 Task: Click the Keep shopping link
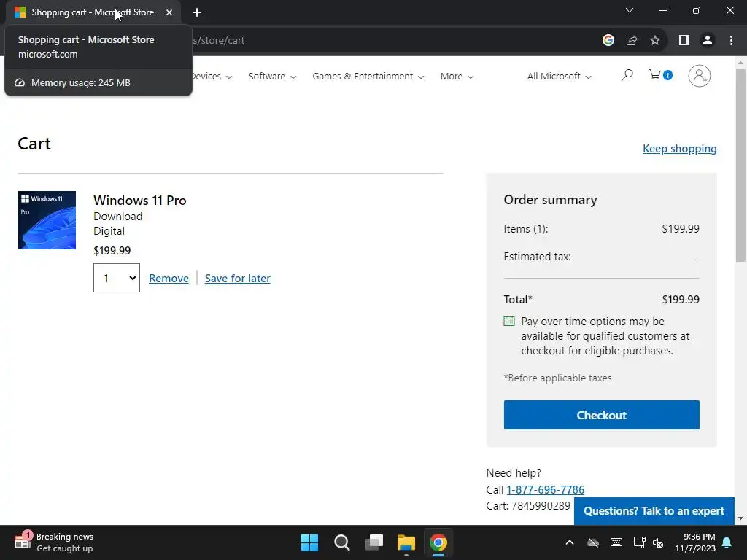(x=679, y=149)
